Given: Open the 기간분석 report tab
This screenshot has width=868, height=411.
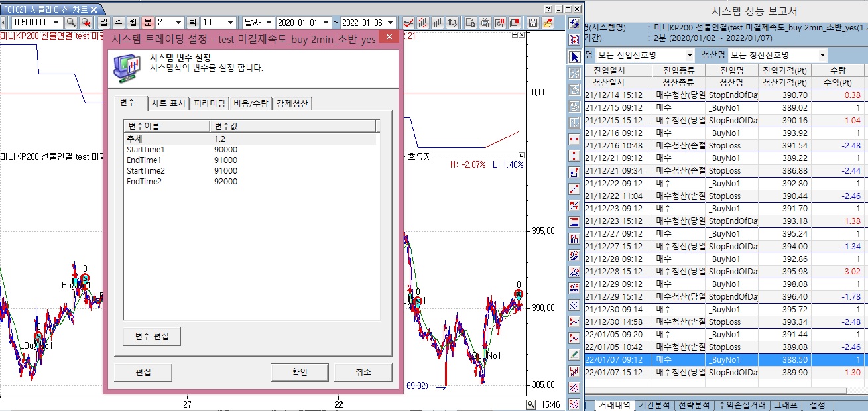Looking at the screenshot, I should point(654,405).
